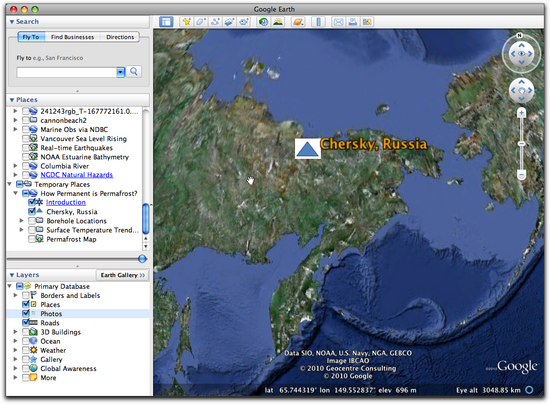550x404 pixels.
Task: Uncheck the Places layer checkbox
Action: click(26, 304)
